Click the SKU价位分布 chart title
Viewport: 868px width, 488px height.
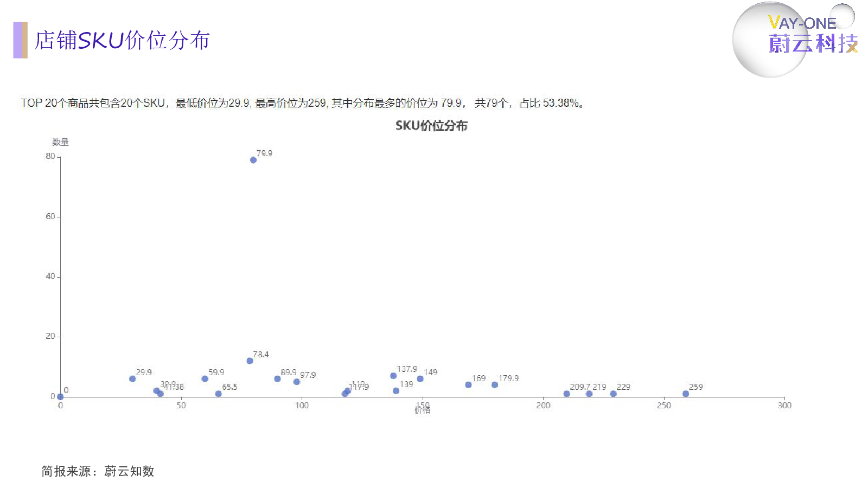click(431, 126)
